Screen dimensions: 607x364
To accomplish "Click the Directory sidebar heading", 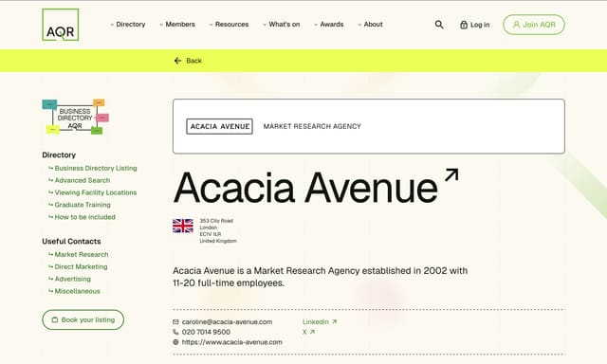I will (x=59, y=155).
